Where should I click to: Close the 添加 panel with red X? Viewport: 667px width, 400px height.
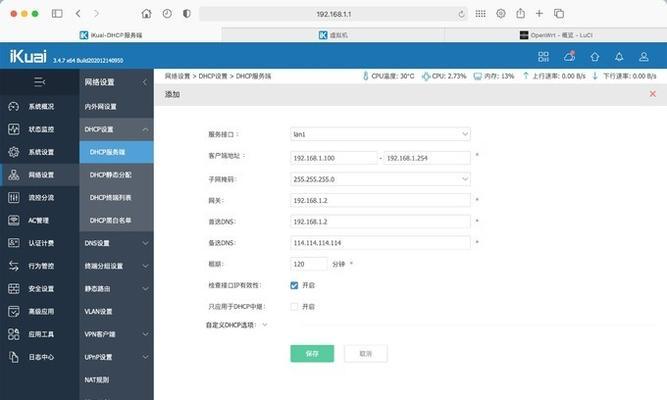click(653, 94)
